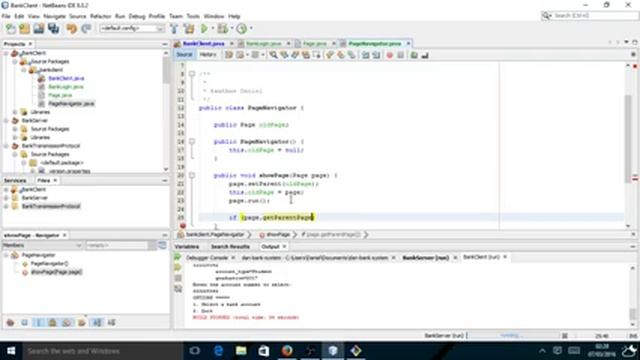Click the Stop icon in Output sidebar
Screen dimensions: 640x360
click(x=178, y=278)
